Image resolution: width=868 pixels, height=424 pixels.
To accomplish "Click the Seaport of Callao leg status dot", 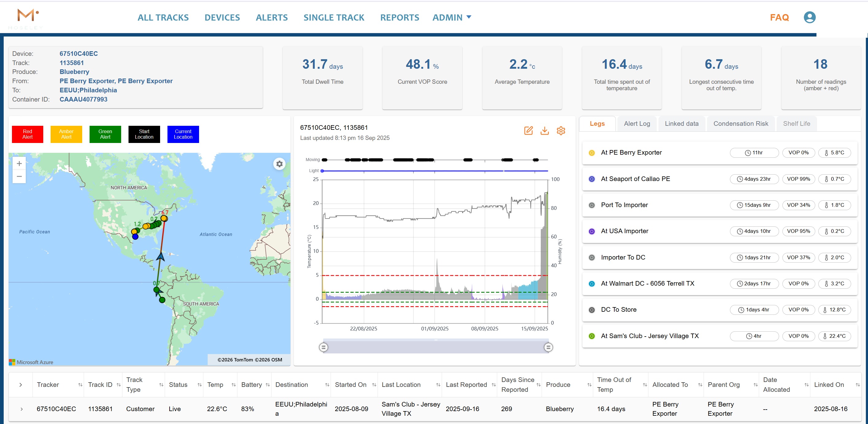I will [591, 179].
